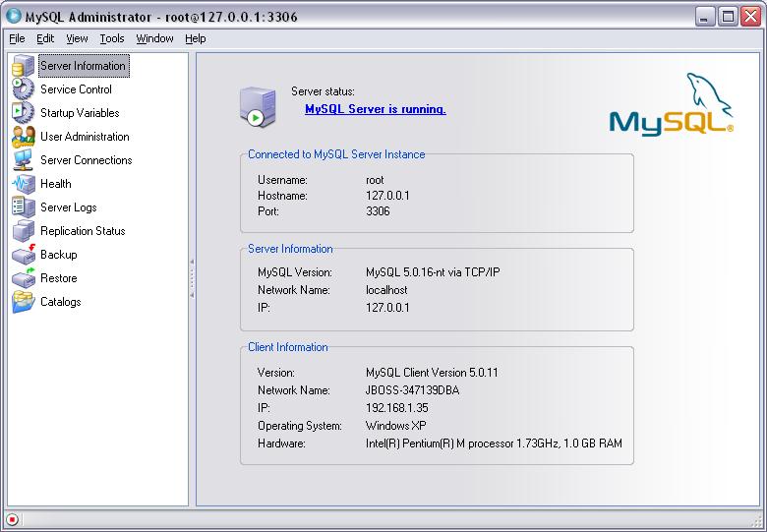Open the Window menu
This screenshot has width=767, height=532.
coord(154,38)
